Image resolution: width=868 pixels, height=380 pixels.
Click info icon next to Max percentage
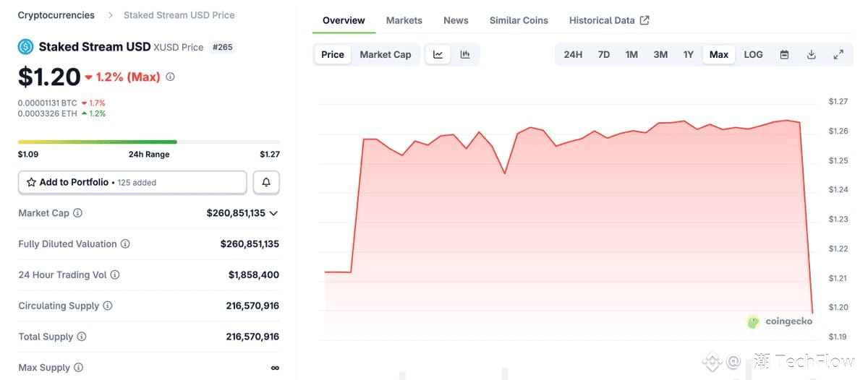coord(170,77)
